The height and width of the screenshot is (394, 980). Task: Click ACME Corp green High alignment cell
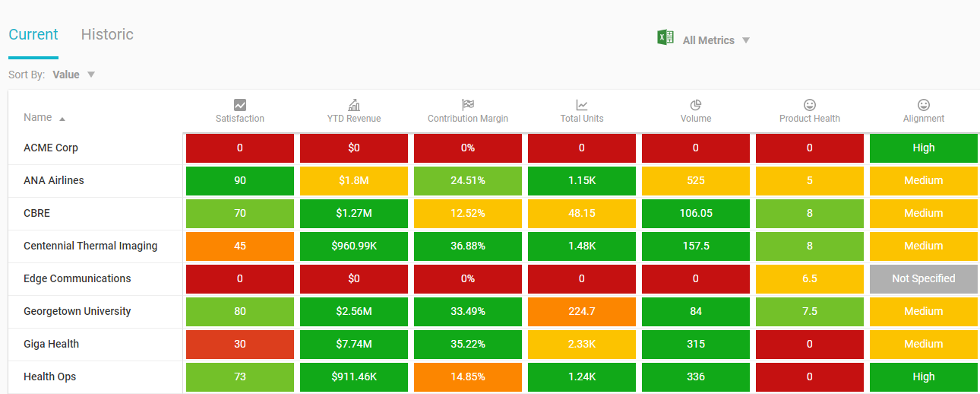coord(924,148)
